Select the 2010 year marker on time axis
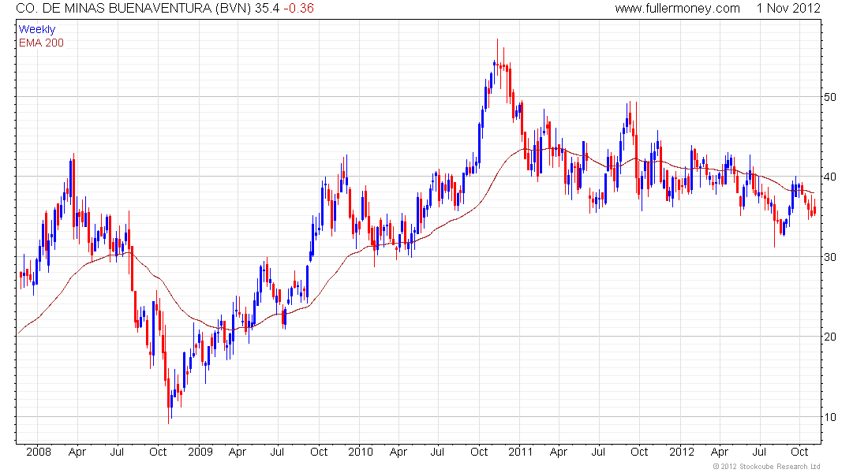Screen dimensions: 868x473 coord(360,453)
